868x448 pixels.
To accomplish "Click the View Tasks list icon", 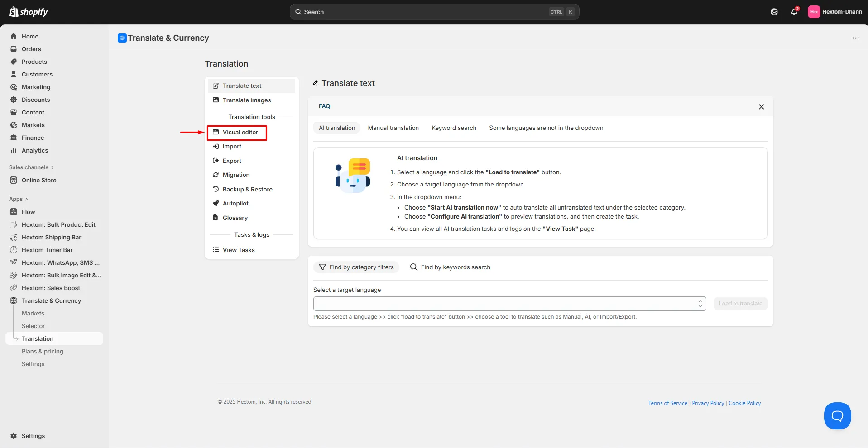I will tap(216, 250).
